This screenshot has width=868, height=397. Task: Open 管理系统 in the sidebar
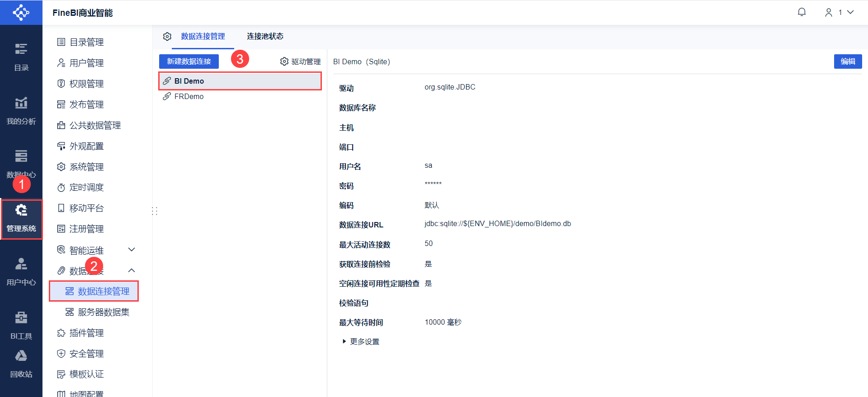click(x=21, y=219)
